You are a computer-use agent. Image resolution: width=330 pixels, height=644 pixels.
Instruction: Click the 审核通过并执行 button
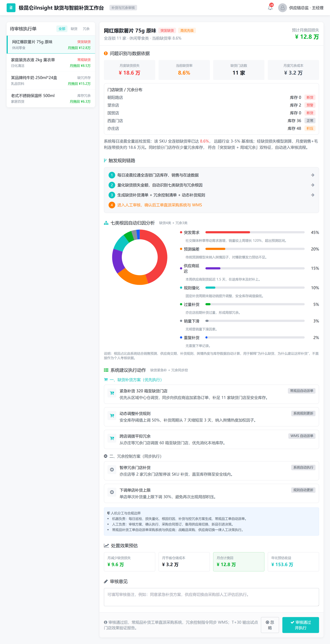(x=301, y=625)
